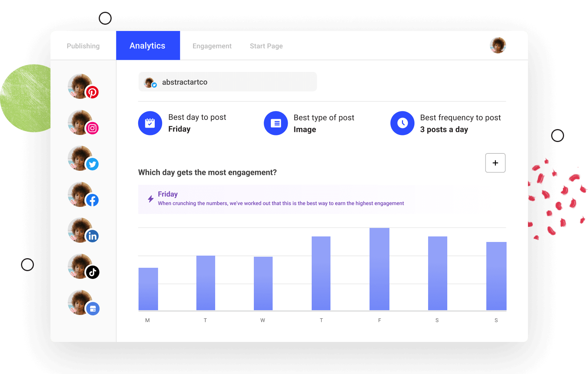The width and height of the screenshot is (588, 374).
Task: Click the Friday engagement insight banner
Action: 280,199
